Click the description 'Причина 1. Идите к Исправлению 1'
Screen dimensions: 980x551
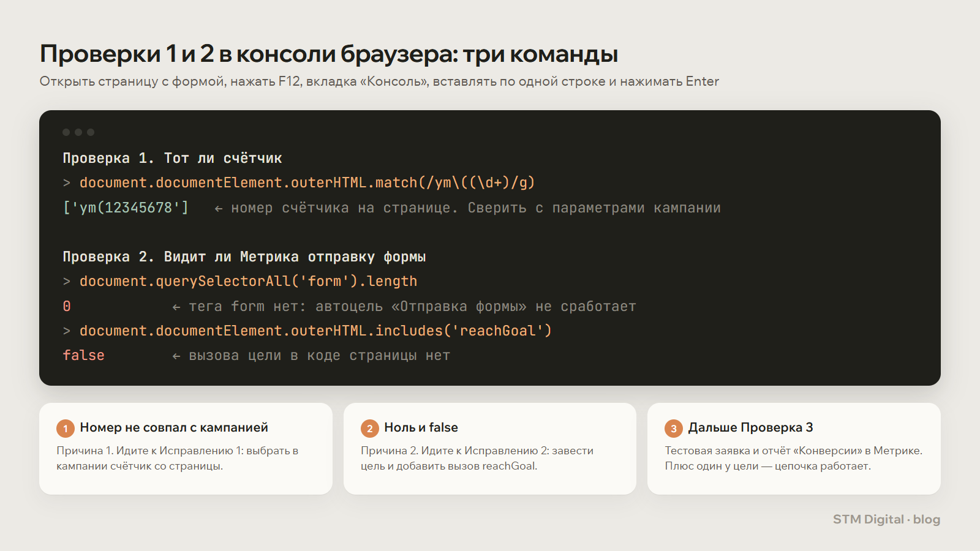[x=178, y=458]
